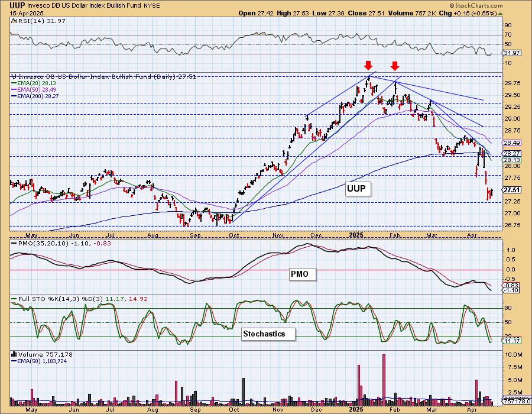Click the 28.27 EMA price tag
The image size is (532, 414).
click(x=512, y=154)
